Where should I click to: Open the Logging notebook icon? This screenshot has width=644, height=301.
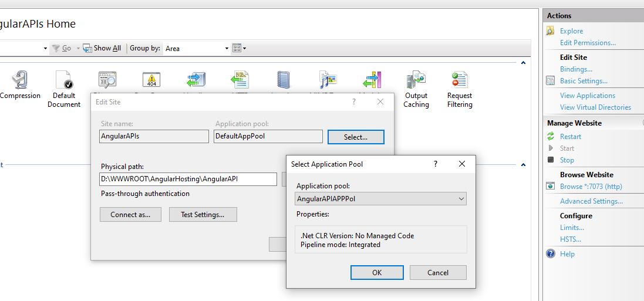pyautogui.click(x=284, y=80)
